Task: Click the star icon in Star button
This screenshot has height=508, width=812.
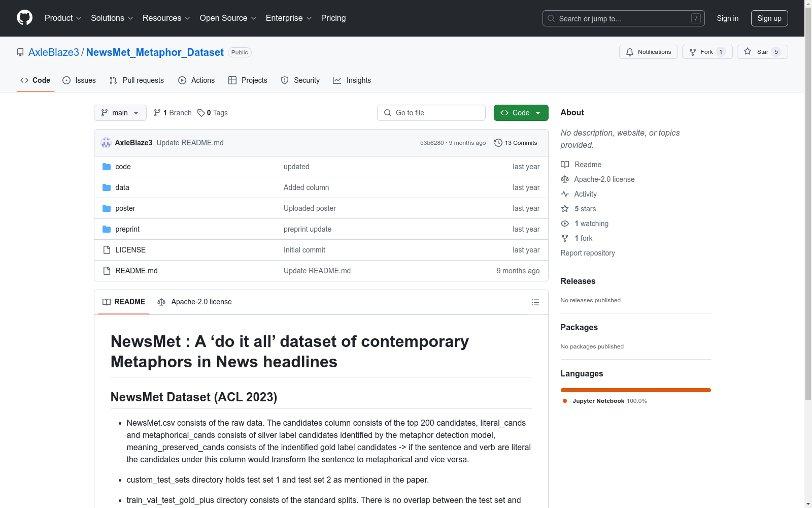Action: (748, 51)
